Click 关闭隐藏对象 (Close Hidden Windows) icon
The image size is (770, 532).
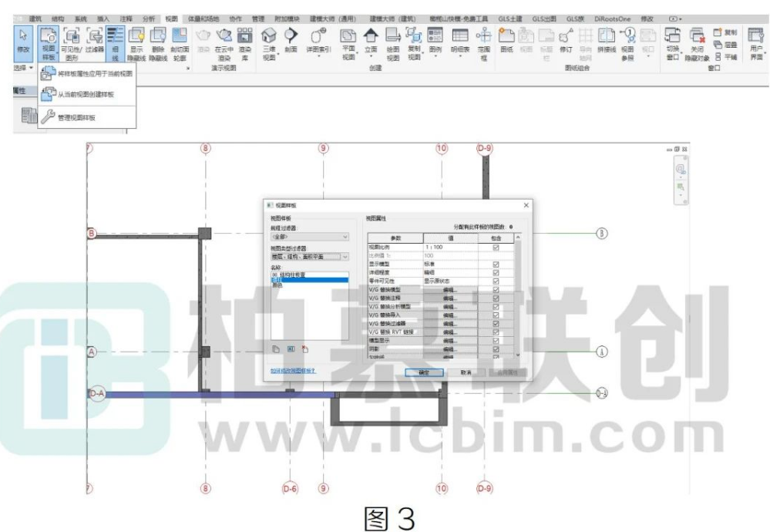coord(697,35)
